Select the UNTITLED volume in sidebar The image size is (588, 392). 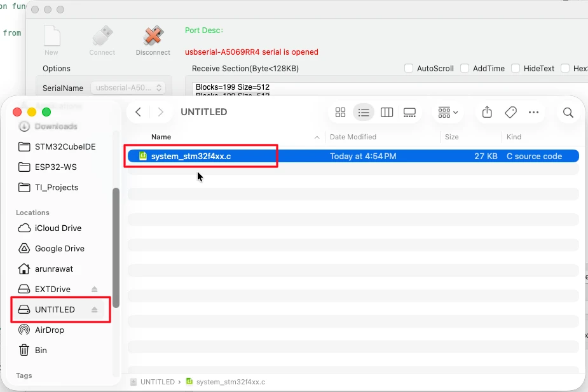pyautogui.click(x=55, y=309)
